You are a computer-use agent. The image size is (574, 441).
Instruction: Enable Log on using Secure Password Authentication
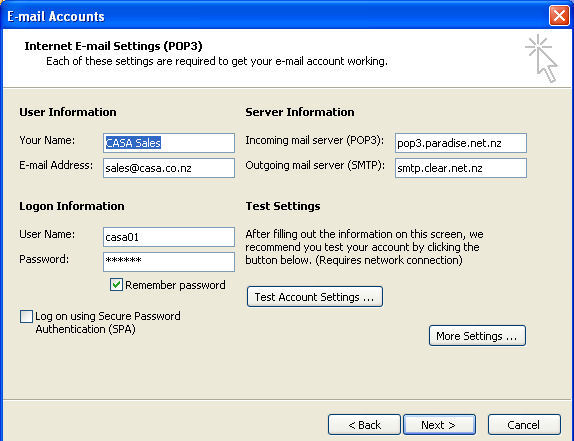pos(26,316)
